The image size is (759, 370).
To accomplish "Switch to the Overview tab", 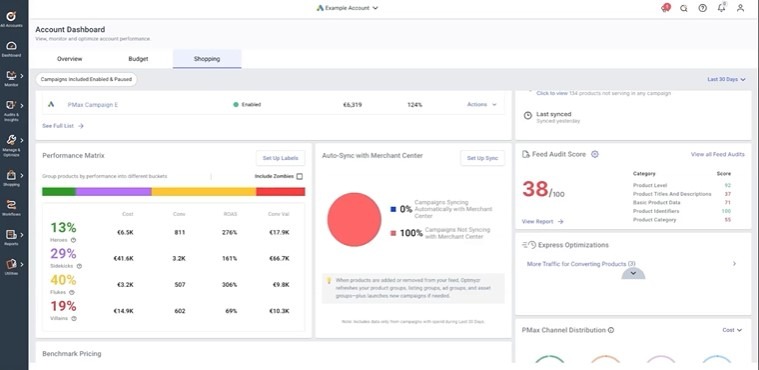I will (70, 59).
